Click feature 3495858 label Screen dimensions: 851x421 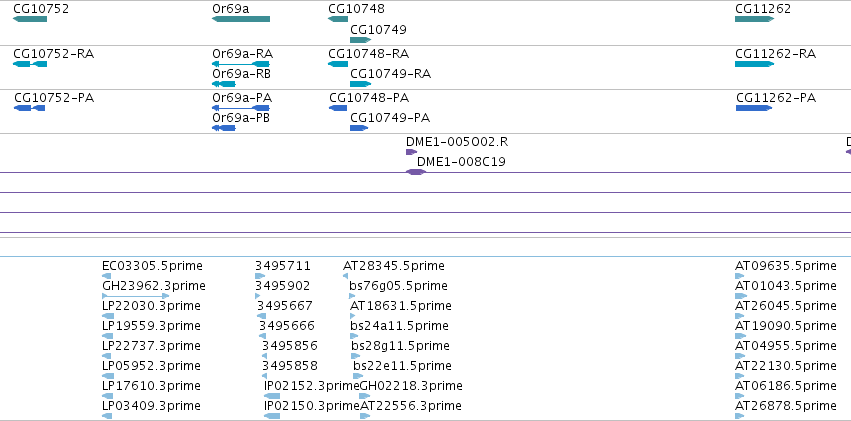coord(290,366)
